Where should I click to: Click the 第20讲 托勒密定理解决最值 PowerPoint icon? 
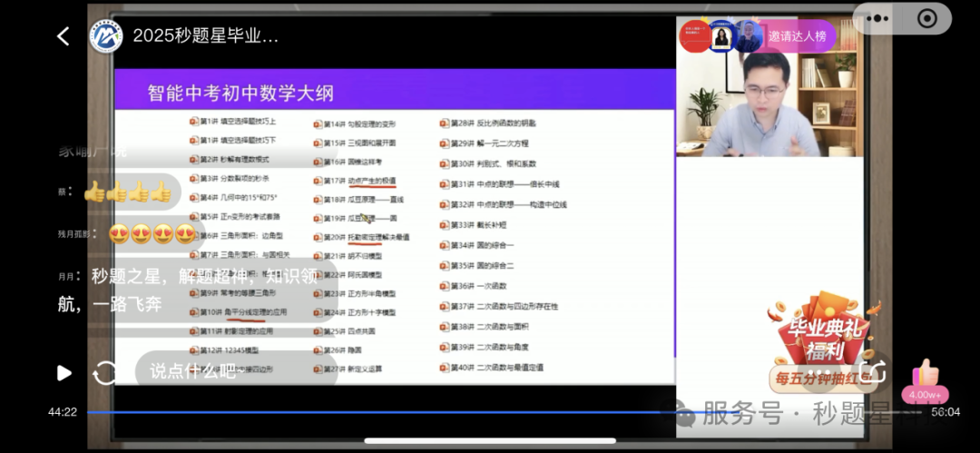tap(318, 237)
